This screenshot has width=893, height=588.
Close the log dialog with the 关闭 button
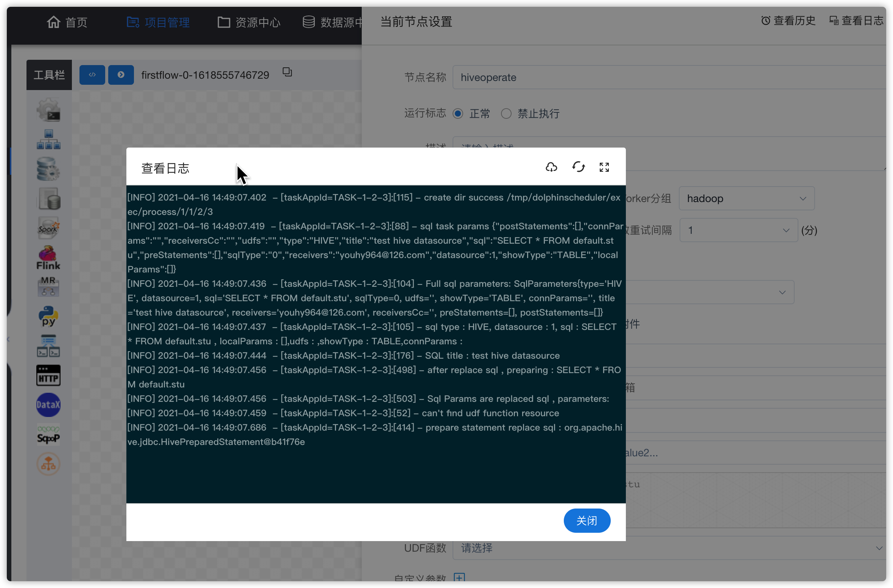(587, 521)
